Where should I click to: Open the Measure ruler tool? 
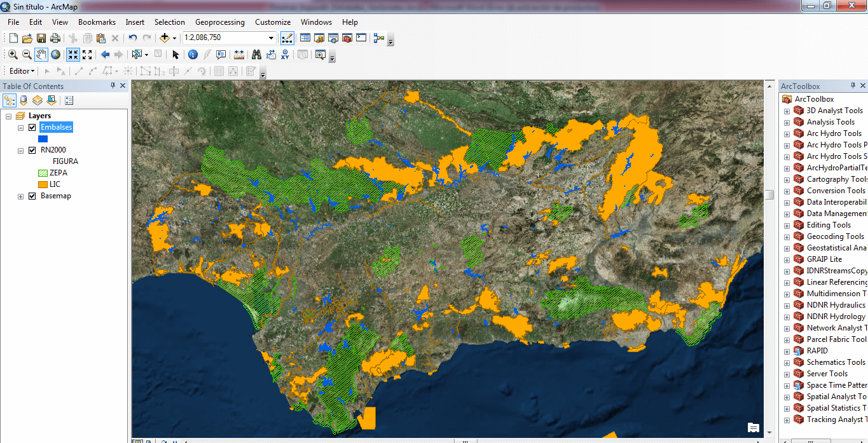click(239, 55)
